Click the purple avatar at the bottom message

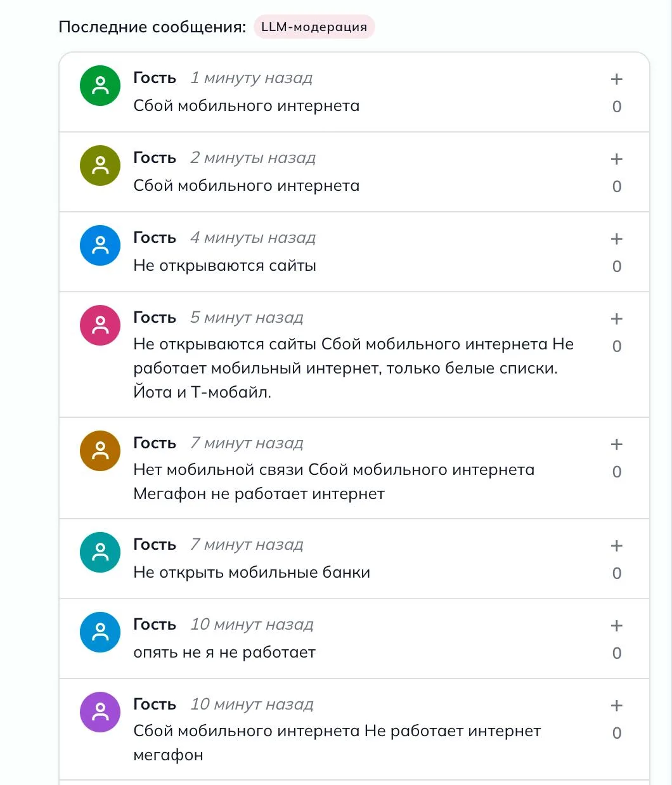click(x=100, y=712)
